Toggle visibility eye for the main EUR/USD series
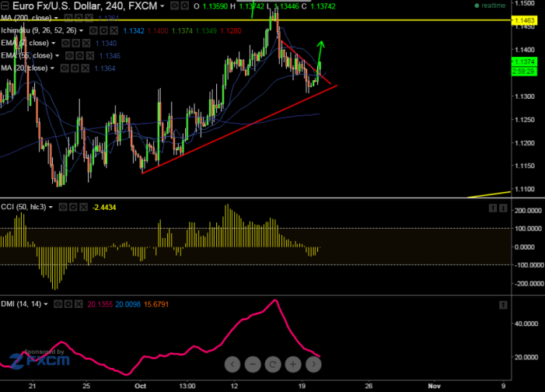Viewport: 545px width, 392px height. pyautogui.click(x=175, y=5)
